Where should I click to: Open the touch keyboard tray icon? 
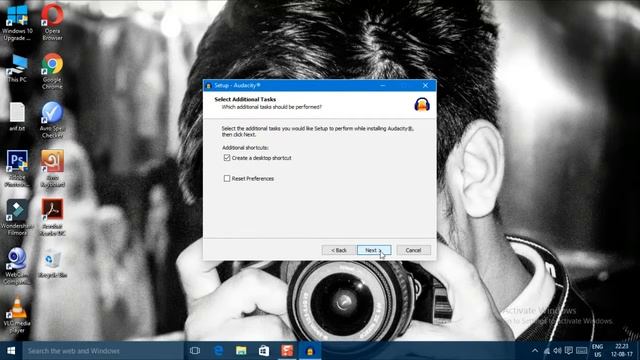click(582, 351)
